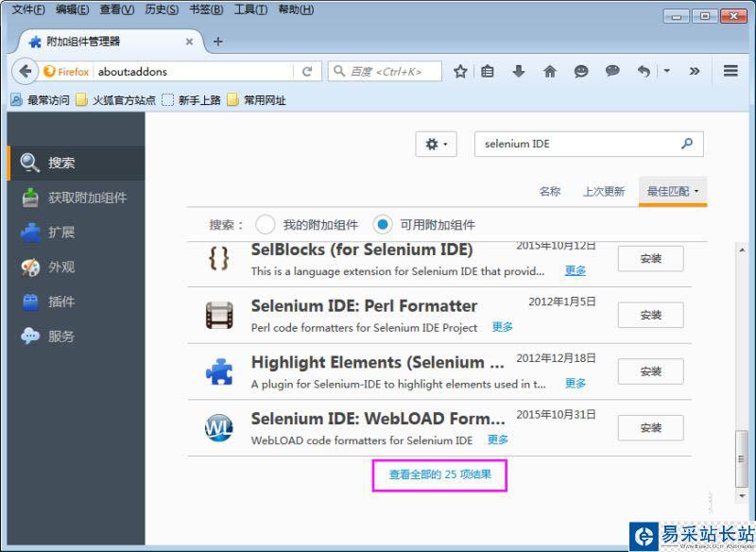Sort results by 名称
This screenshot has height=552, width=756.
pos(550,191)
